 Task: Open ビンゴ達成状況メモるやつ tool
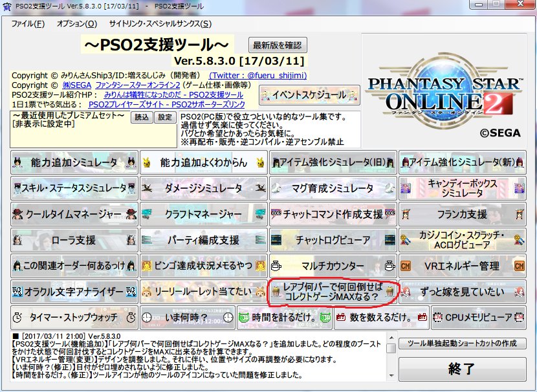(203, 266)
